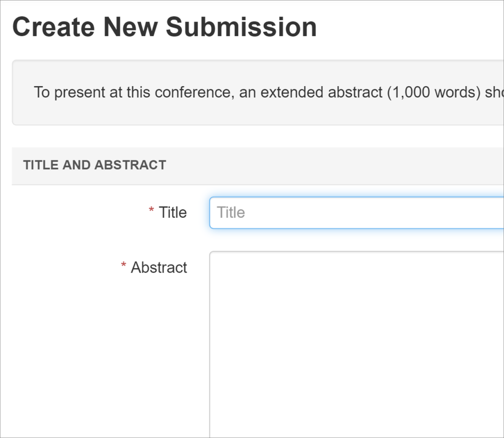Click the whitespace below the submission heading
The width and height of the screenshot is (504, 438).
(x=252, y=50)
